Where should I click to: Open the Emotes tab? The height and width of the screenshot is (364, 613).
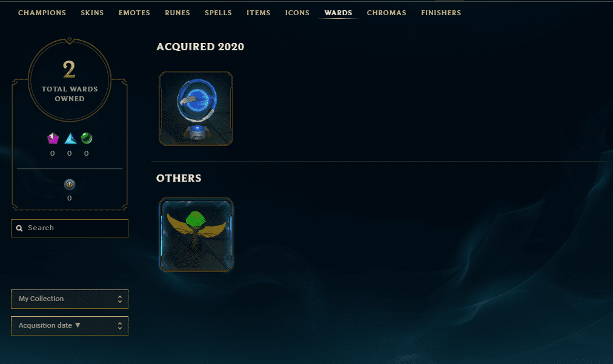134,13
